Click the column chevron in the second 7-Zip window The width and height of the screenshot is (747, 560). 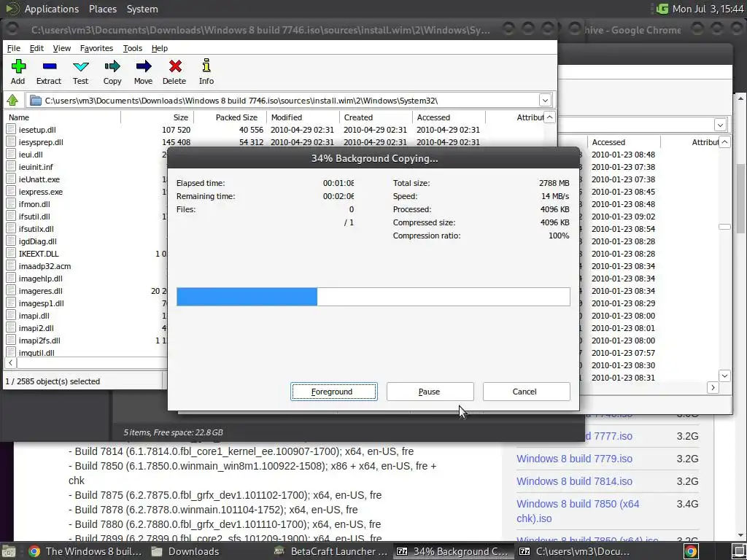[x=724, y=142]
